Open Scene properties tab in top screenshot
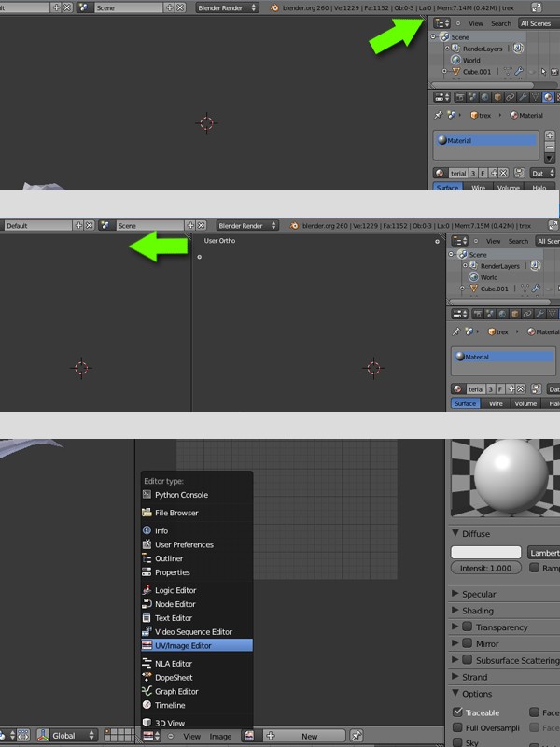The width and height of the screenshot is (560, 747). point(472,97)
